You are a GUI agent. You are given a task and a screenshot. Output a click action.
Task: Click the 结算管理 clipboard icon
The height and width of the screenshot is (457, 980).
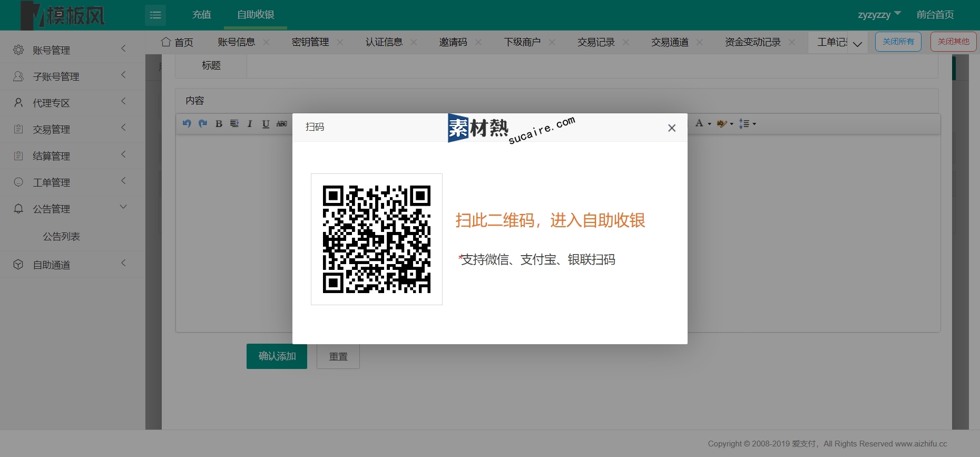[18, 156]
